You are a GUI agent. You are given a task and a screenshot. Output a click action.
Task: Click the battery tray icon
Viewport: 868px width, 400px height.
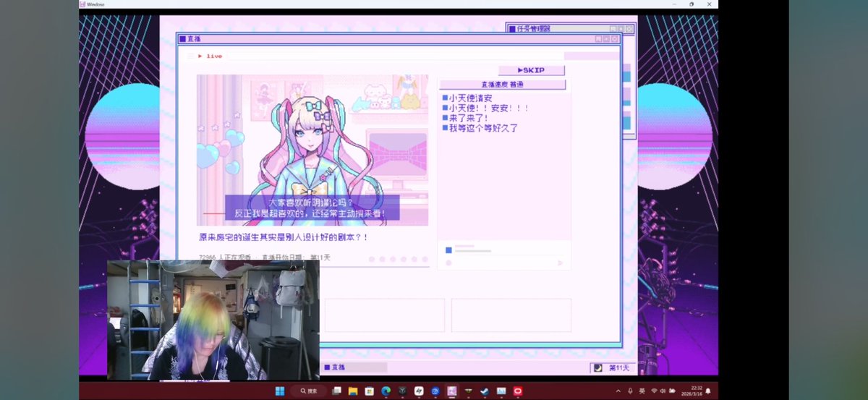coord(673,391)
